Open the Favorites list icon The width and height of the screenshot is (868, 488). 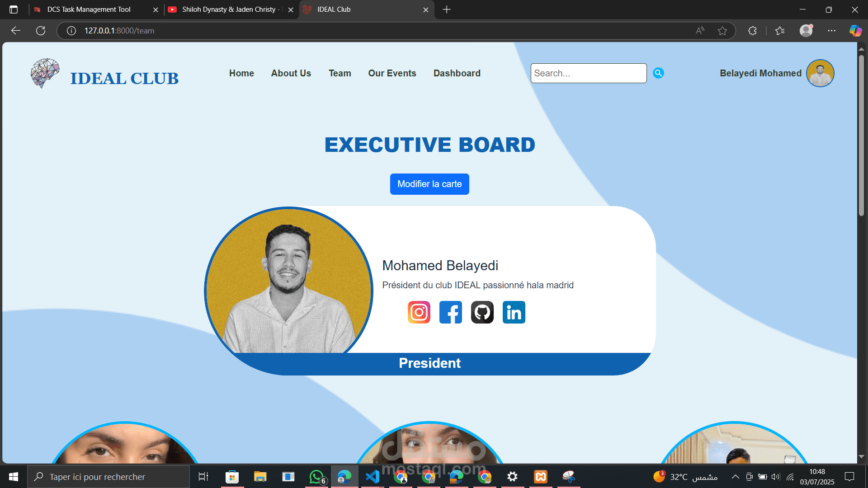tap(780, 31)
